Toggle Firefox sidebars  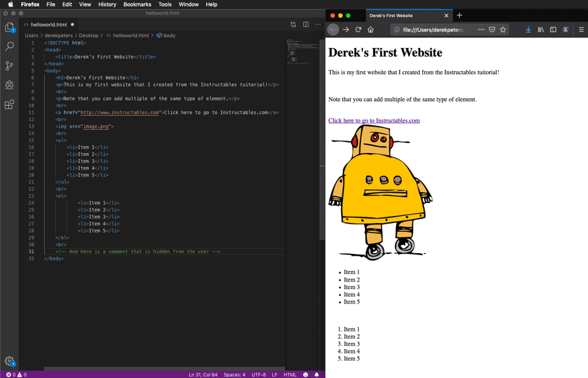point(553,30)
